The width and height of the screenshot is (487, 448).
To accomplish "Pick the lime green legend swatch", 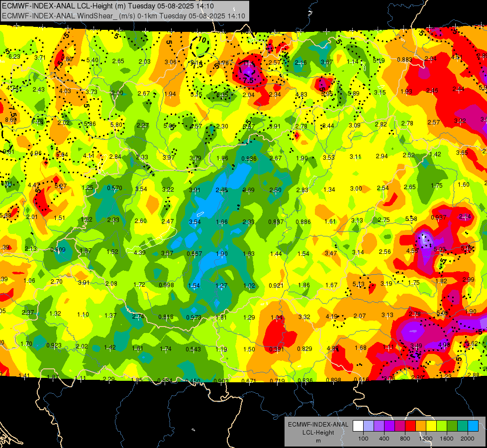I will (442, 426).
